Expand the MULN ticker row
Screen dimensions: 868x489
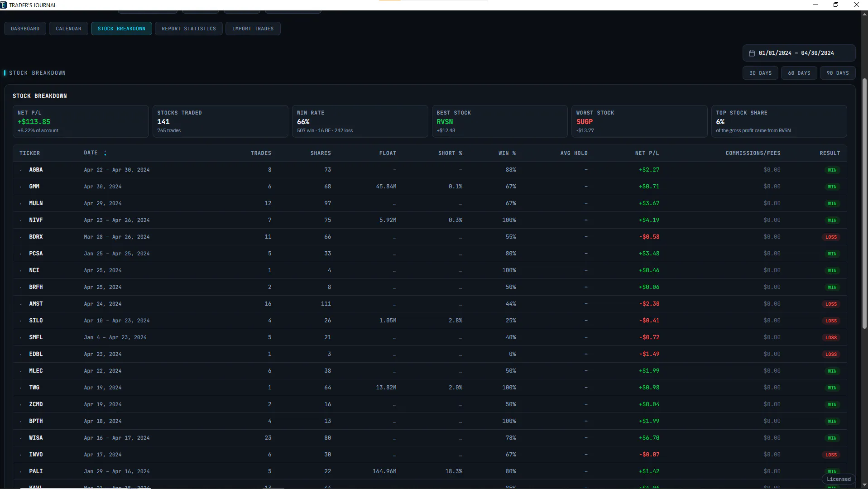(x=21, y=204)
